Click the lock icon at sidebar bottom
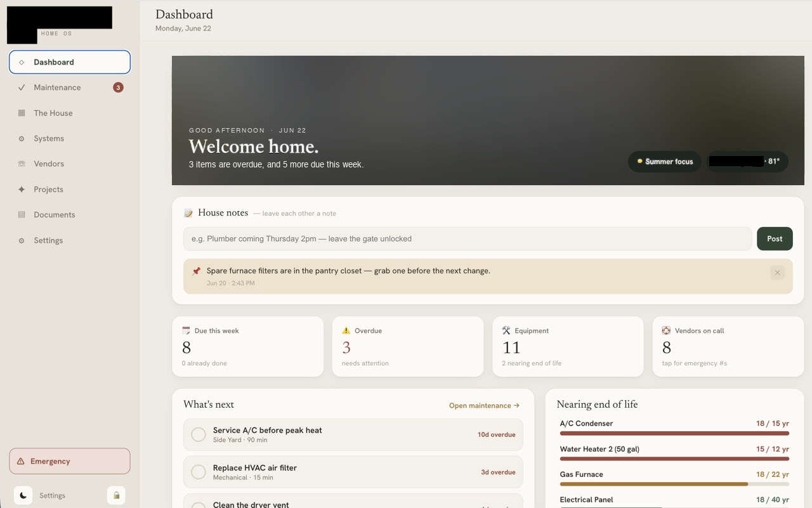 (116, 495)
